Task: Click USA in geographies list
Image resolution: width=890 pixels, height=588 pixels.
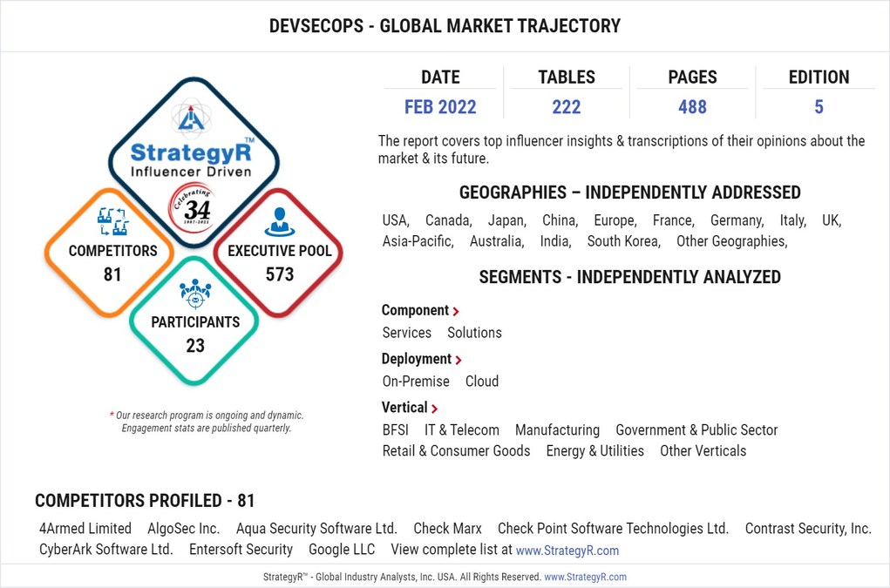Action: coord(396,220)
